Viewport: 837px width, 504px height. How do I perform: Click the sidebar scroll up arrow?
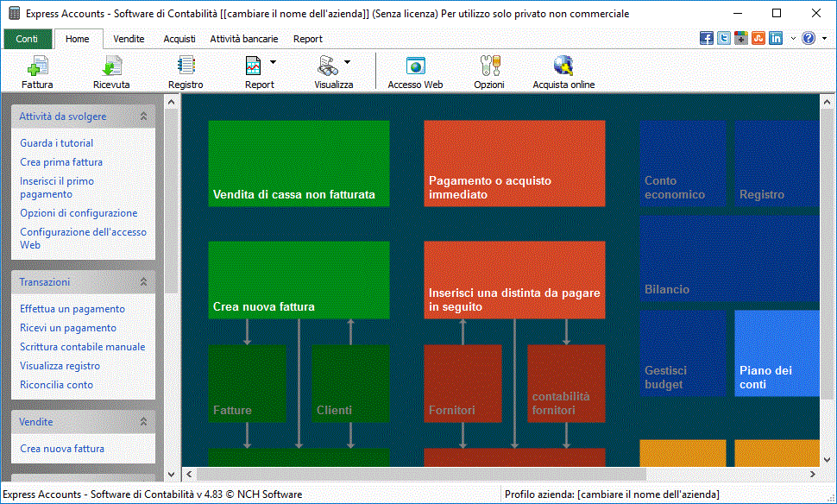(172, 102)
